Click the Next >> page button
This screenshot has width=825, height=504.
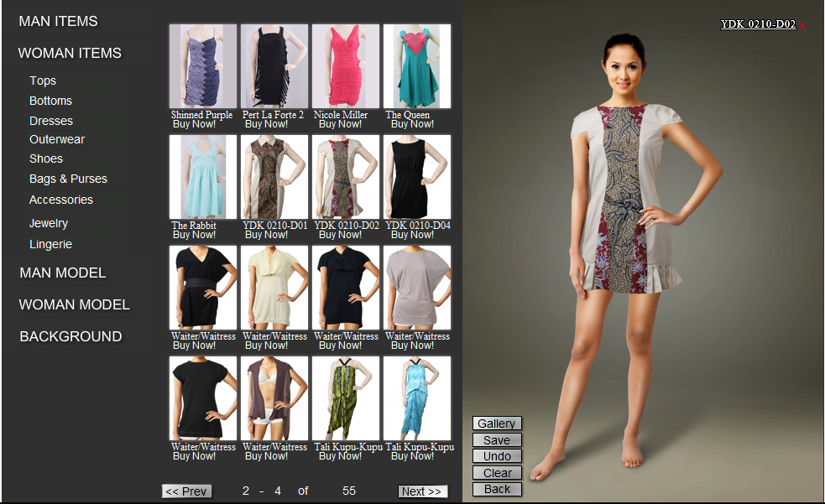point(422,491)
